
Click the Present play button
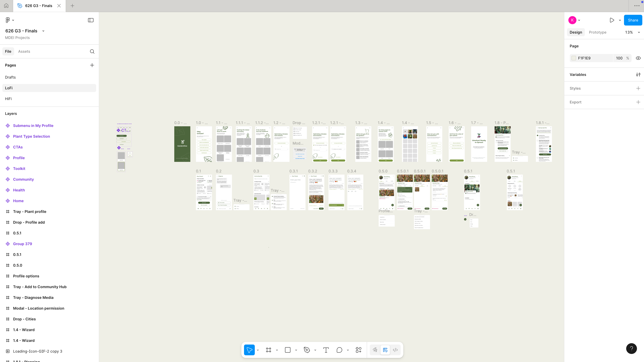[612, 20]
